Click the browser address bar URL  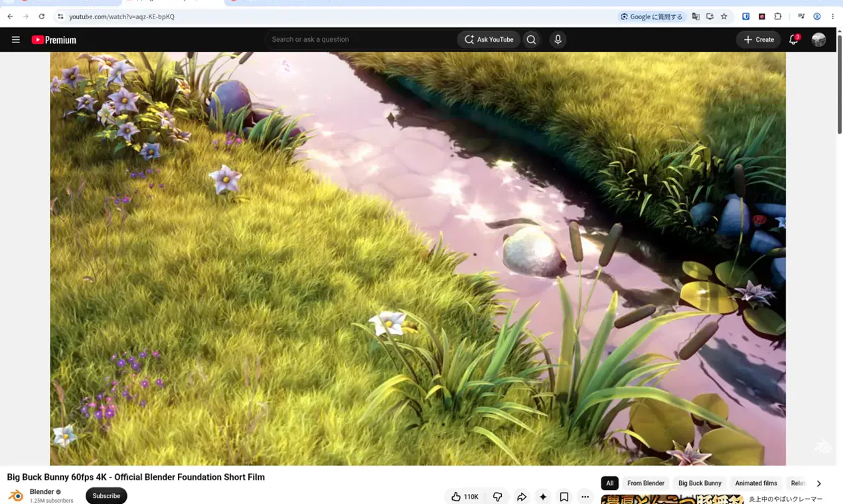(x=121, y=17)
